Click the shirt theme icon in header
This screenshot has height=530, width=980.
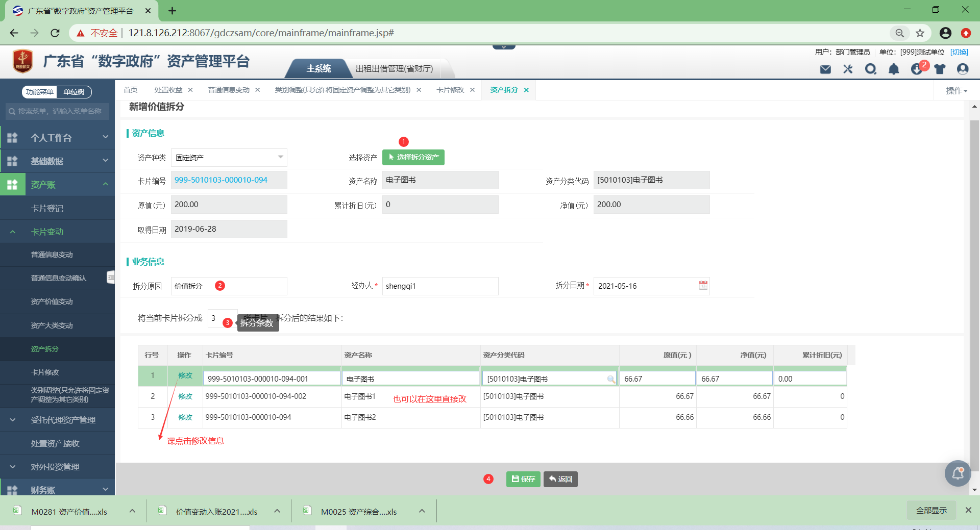click(940, 69)
